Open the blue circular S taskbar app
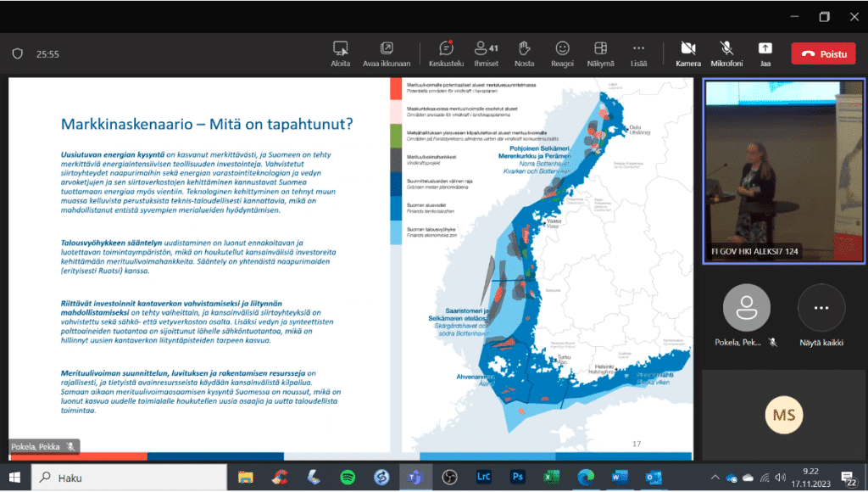The height and width of the screenshot is (492, 868). [x=381, y=478]
